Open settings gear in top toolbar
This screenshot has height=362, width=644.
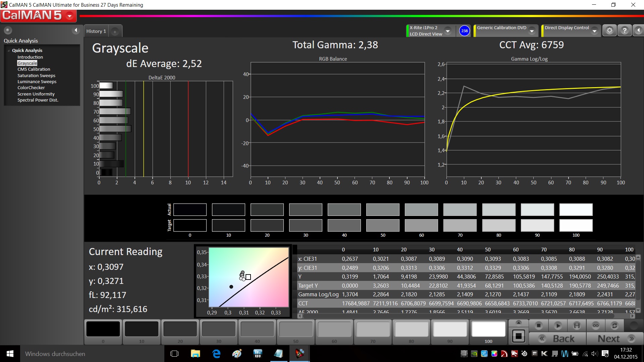click(609, 31)
